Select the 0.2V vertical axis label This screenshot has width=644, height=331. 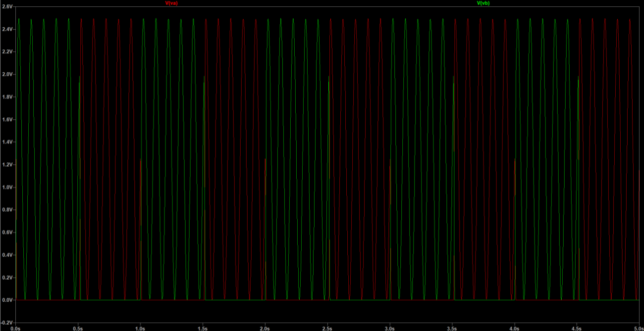click(6, 278)
